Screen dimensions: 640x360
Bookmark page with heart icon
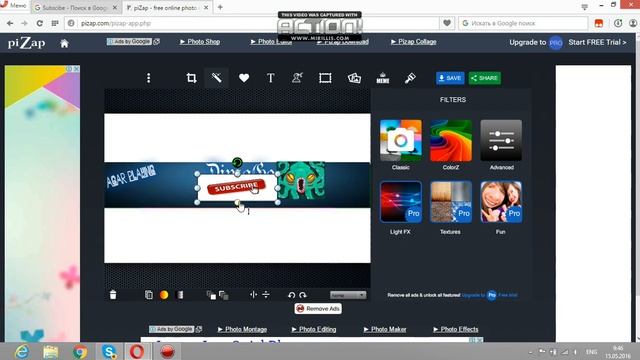(447, 23)
